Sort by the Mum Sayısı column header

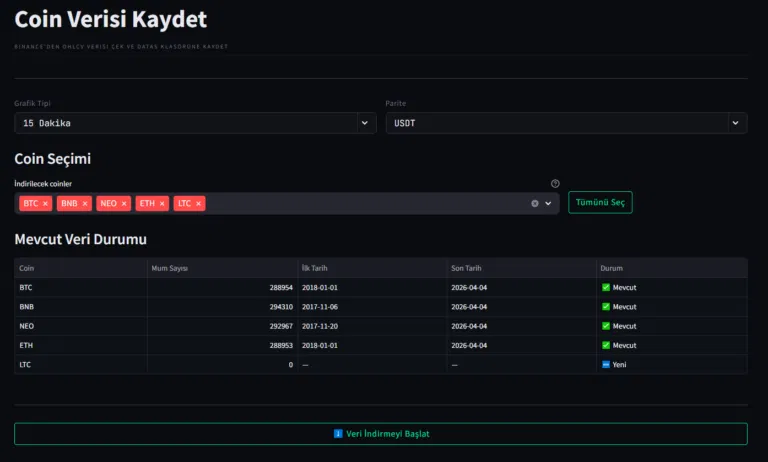tap(170, 268)
